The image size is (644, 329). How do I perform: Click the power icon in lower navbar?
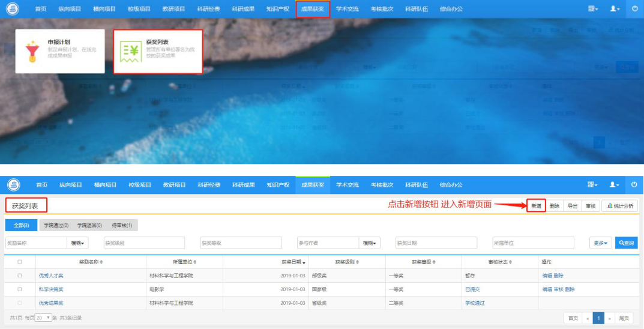tap(634, 185)
